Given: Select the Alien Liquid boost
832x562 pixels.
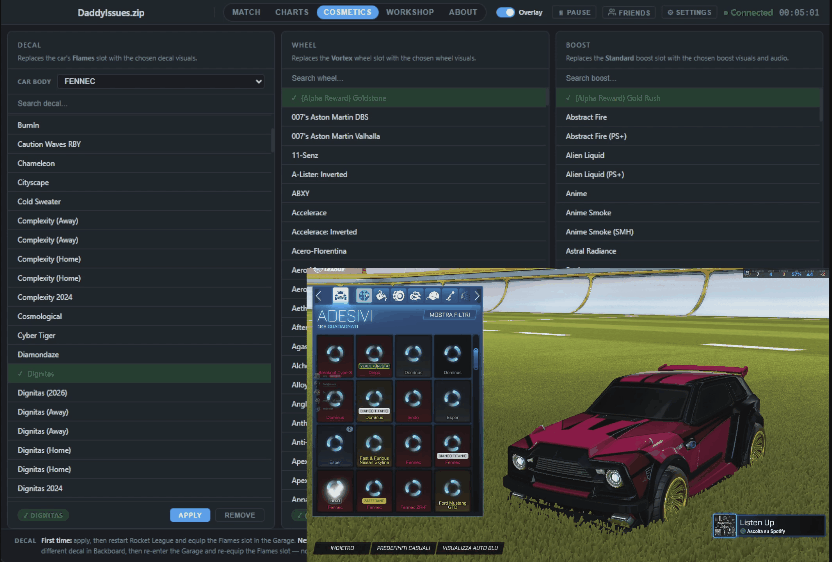Looking at the screenshot, I should pyautogui.click(x=688, y=155).
